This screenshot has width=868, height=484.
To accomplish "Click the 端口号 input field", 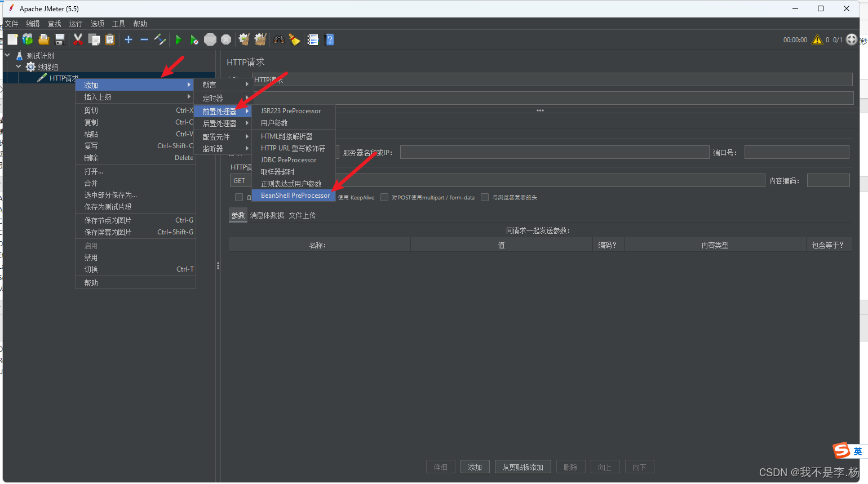I will pyautogui.click(x=796, y=152).
